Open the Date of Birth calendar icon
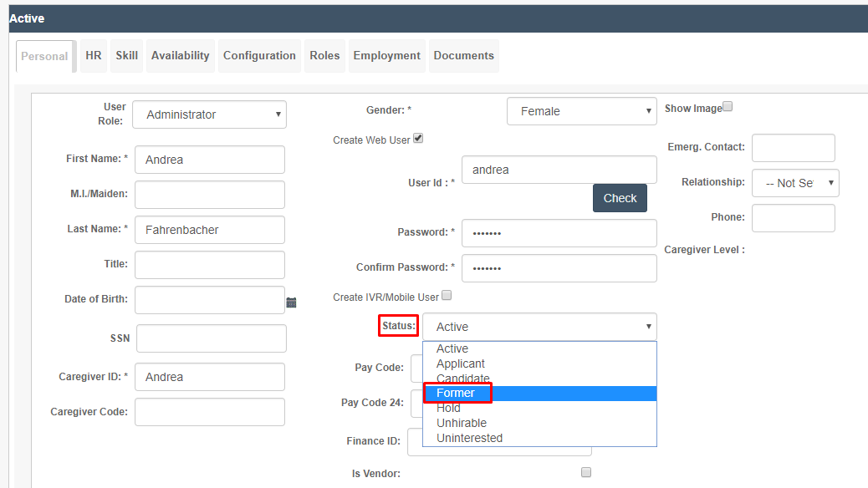 click(x=291, y=302)
